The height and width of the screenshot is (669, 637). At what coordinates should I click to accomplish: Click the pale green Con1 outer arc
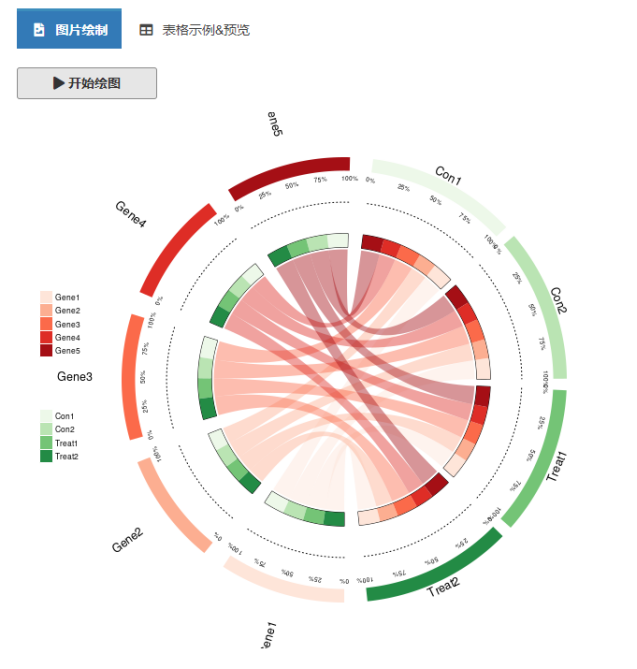[x=440, y=188]
